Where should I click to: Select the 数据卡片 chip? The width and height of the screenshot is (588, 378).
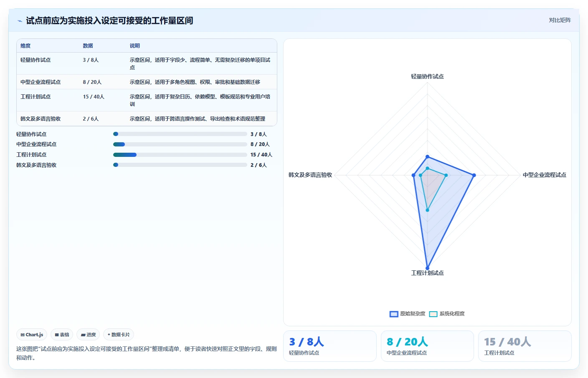[119, 335]
